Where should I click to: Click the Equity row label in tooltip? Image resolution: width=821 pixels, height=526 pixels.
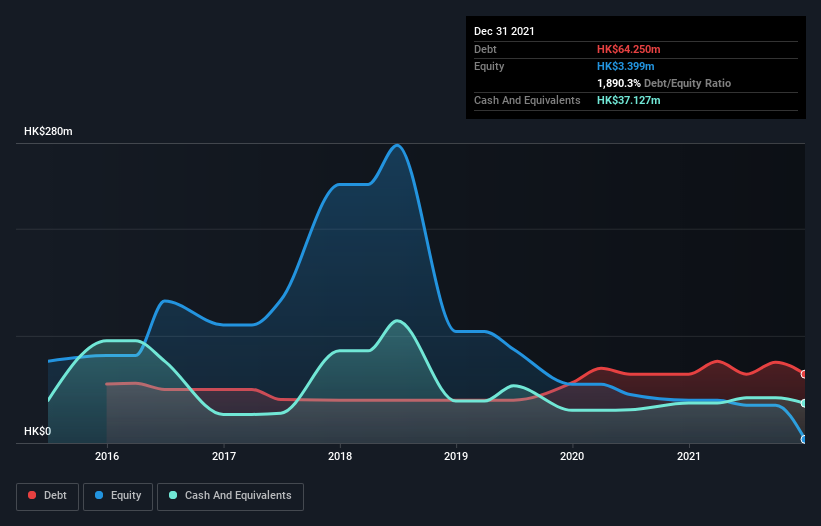pyautogui.click(x=489, y=66)
